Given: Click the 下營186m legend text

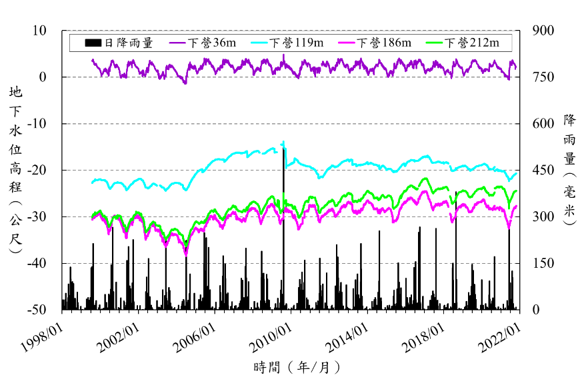Looking at the screenshot, I should (384, 43).
